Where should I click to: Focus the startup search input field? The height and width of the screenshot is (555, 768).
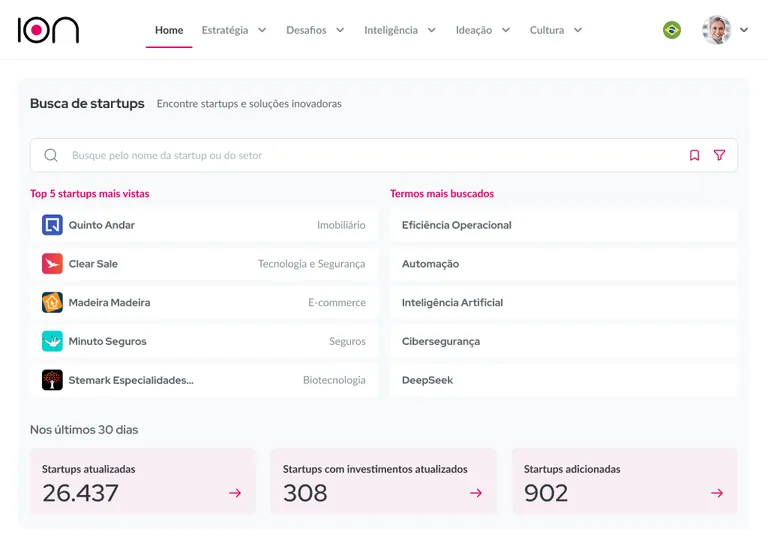click(384, 155)
